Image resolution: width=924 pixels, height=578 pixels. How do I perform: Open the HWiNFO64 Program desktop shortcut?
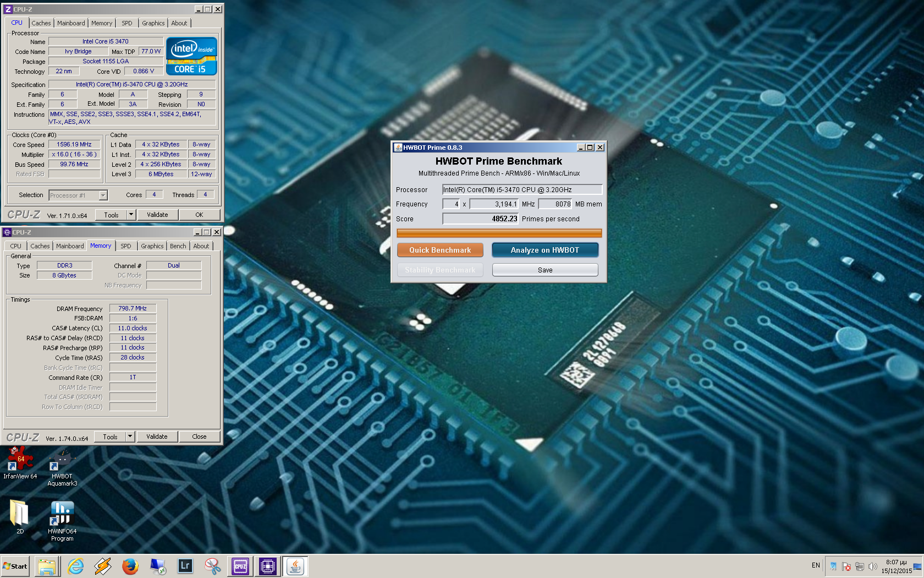62,521
